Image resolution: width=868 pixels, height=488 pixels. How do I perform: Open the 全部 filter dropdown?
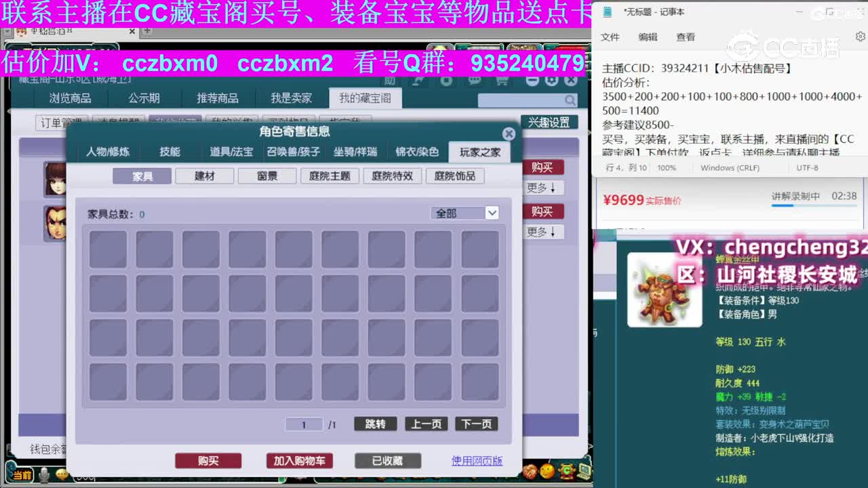(465, 213)
